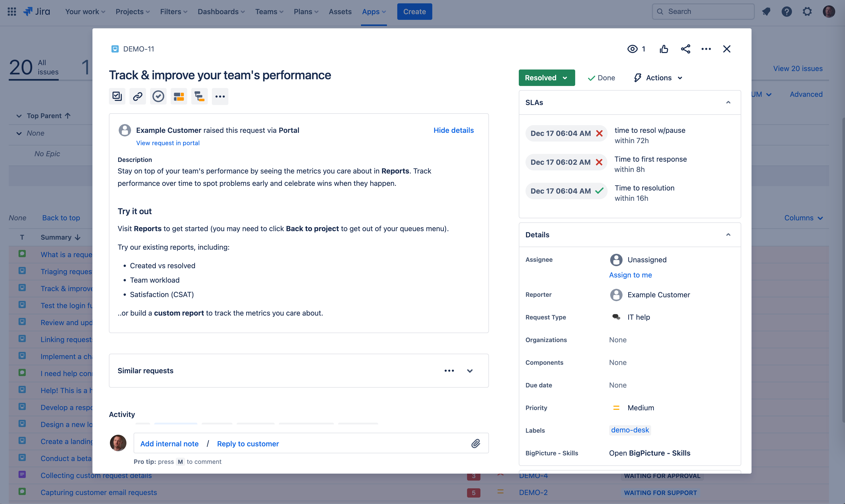Open more toolbar options under the title
The image size is (845, 504).
tap(220, 97)
